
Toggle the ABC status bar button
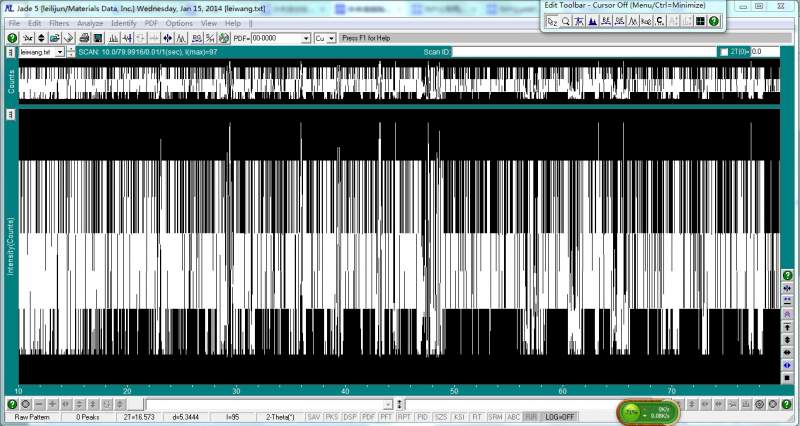point(513,417)
